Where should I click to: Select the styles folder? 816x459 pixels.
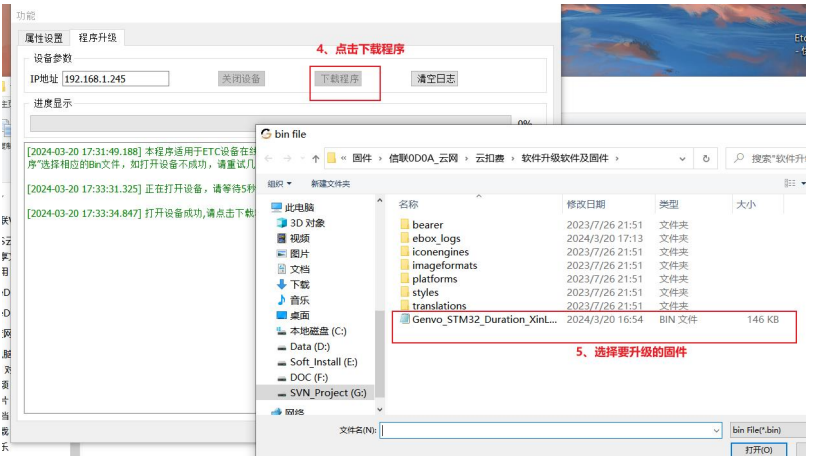pyautogui.click(x=425, y=292)
